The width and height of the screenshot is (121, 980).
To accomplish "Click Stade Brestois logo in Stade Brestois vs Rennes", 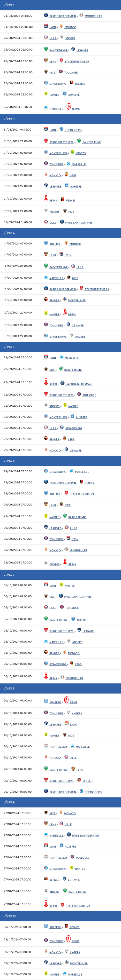I will point(46,780).
